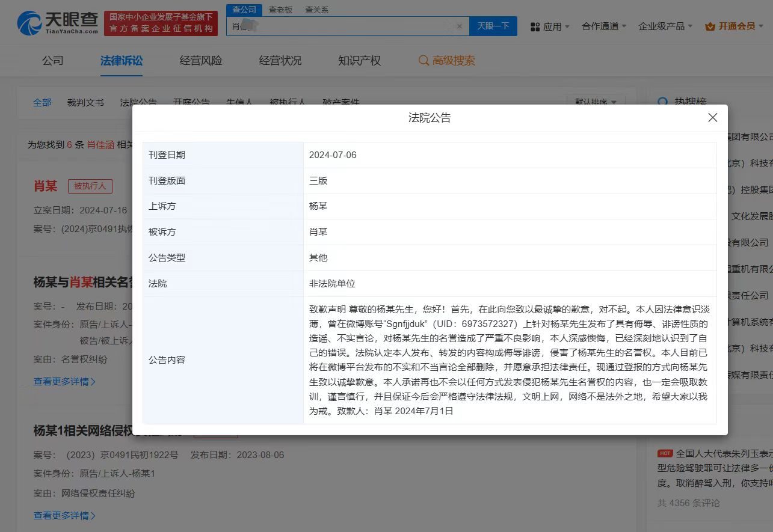Image resolution: width=773 pixels, height=532 pixels.
Task: Click the magnifier icon beside 高级搜索
Action: pos(423,61)
